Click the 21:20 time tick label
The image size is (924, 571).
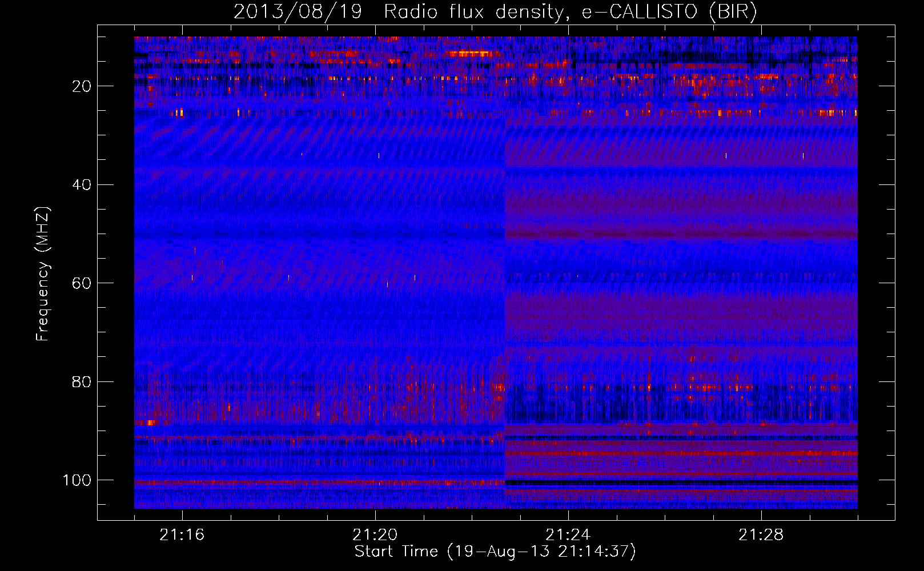pos(375,535)
